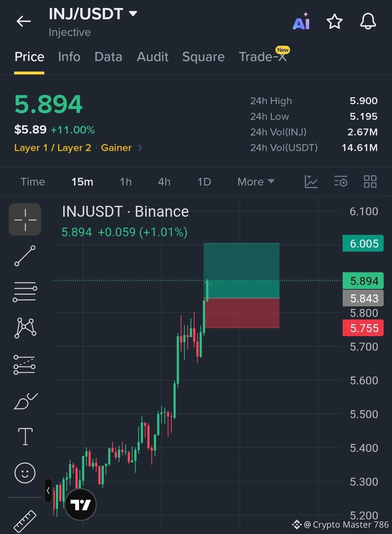This screenshot has height=534, width=392.
Task: Select the text annotation tool
Action: coord(25,436)
